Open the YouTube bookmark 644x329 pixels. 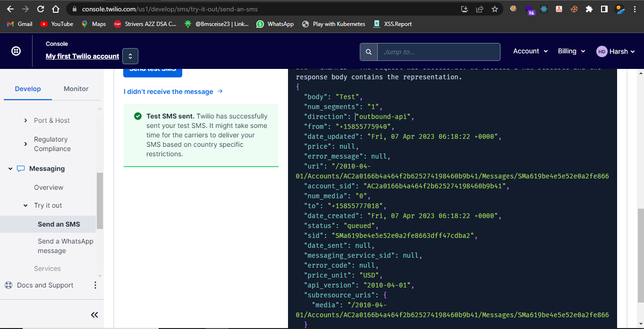57,24
